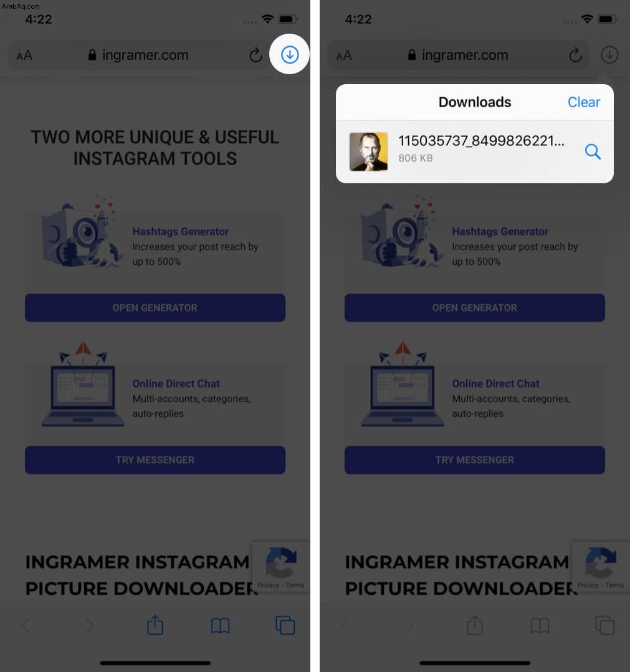Open Online Direct Chat link on left phone
The image size is (630, 672).
[x=176, y=383]
